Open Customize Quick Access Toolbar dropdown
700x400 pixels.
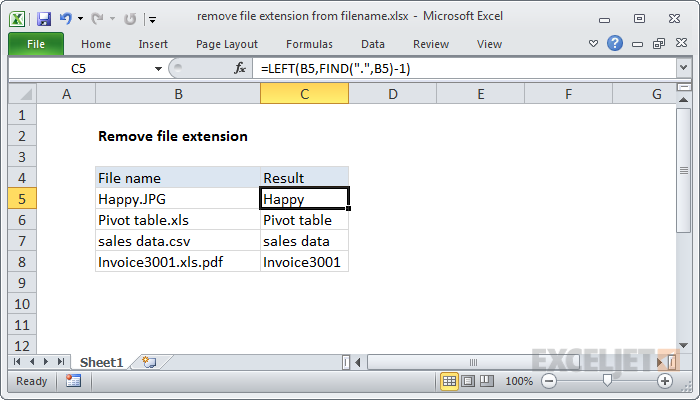pyautogui.click(x=152, y=19)
